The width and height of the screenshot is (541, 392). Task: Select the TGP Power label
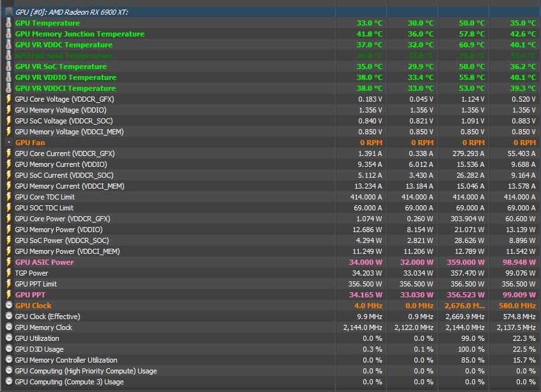click(x=31, y=273)
